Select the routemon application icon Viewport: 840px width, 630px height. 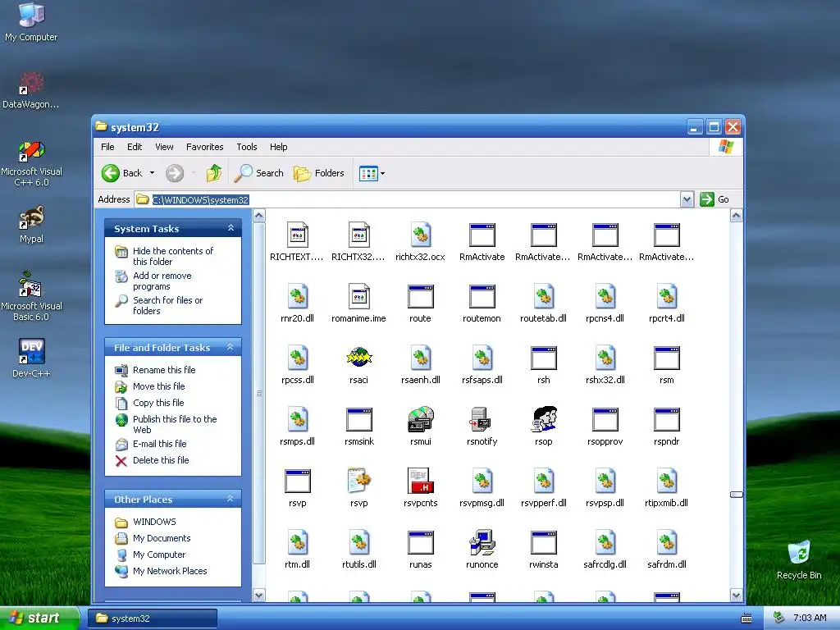[x=482, y=296]
